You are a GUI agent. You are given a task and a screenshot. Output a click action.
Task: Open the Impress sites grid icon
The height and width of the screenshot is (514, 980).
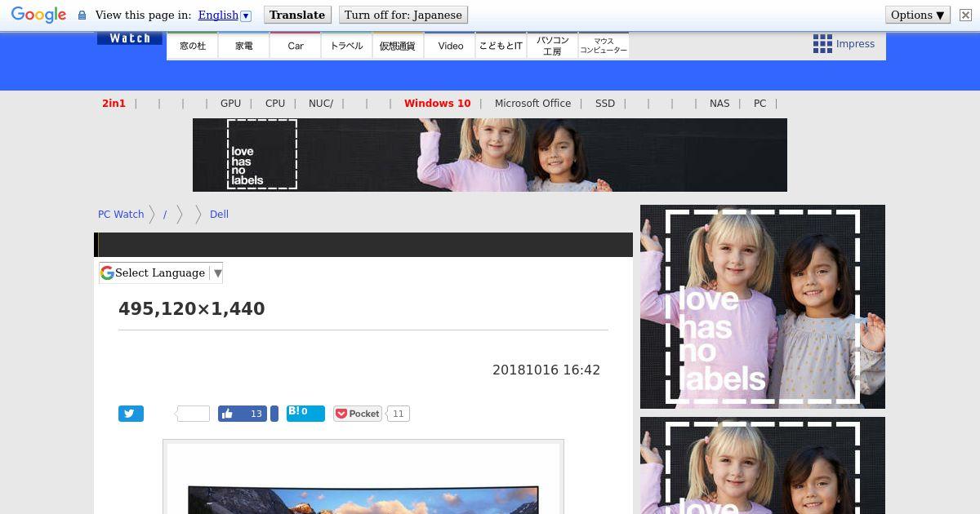coord(822,44)
